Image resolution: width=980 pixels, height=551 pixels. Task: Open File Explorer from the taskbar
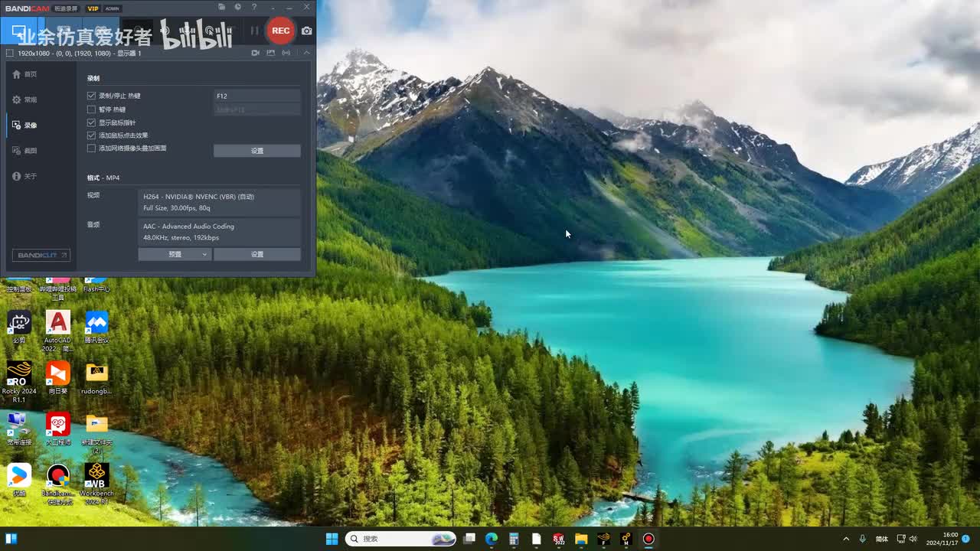[x=581, y=539]
